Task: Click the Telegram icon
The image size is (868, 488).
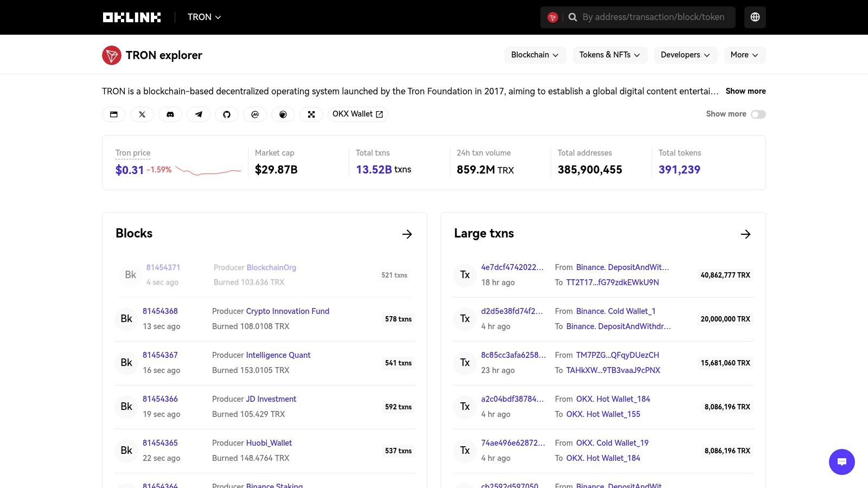Action: (x=199, y=114)
